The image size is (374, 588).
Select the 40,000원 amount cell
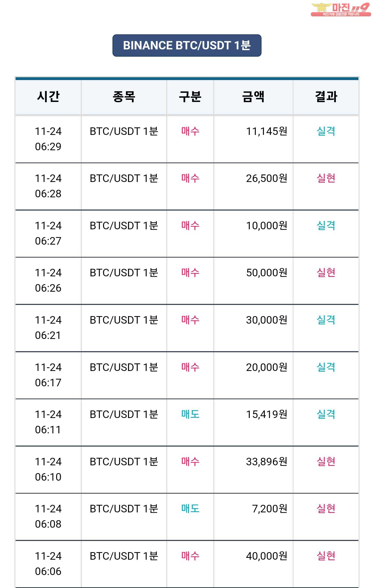[266, 556]
